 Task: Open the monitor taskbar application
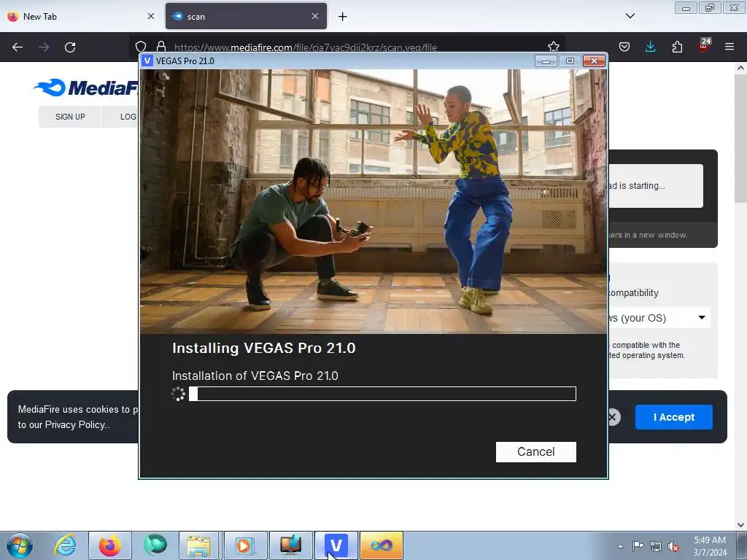[x=290, y=545]
